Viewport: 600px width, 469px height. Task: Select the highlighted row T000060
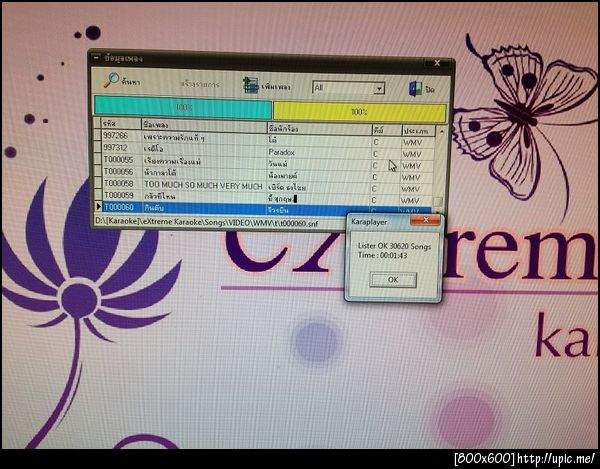tap(267, 208)
